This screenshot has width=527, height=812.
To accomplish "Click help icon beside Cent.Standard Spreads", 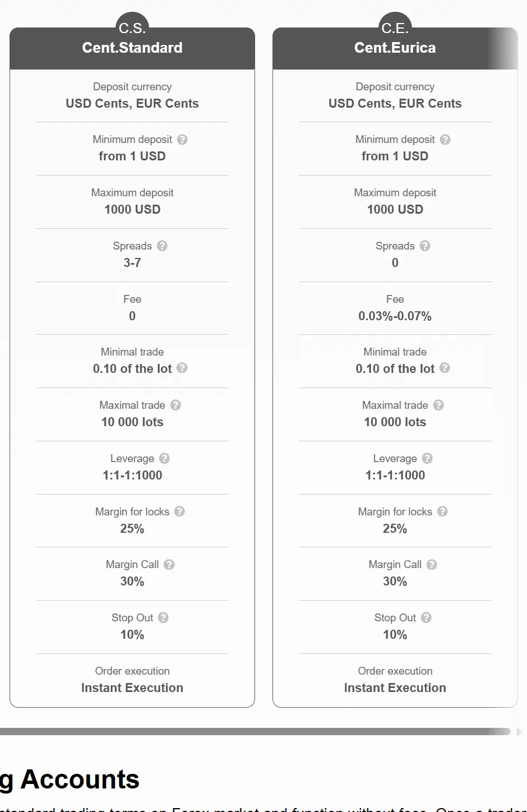I will pyautogui.click(x=162, y=246).
